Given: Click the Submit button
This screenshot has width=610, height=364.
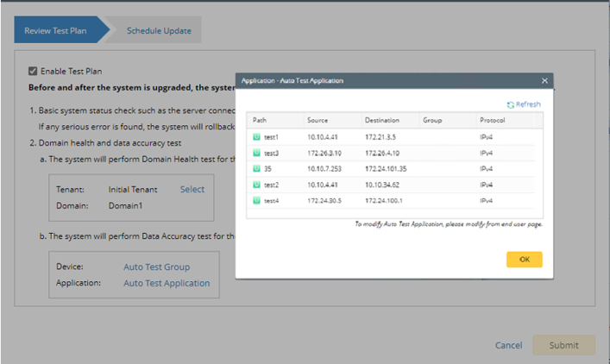Looking at the screenshot, I should click(x=563, y=345).
